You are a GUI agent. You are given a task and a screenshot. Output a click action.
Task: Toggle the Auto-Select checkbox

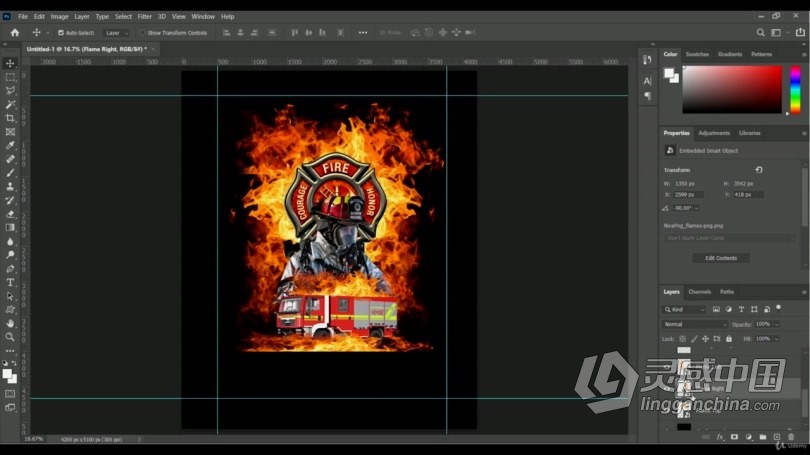pyautogui.click(x=60, y=33)
